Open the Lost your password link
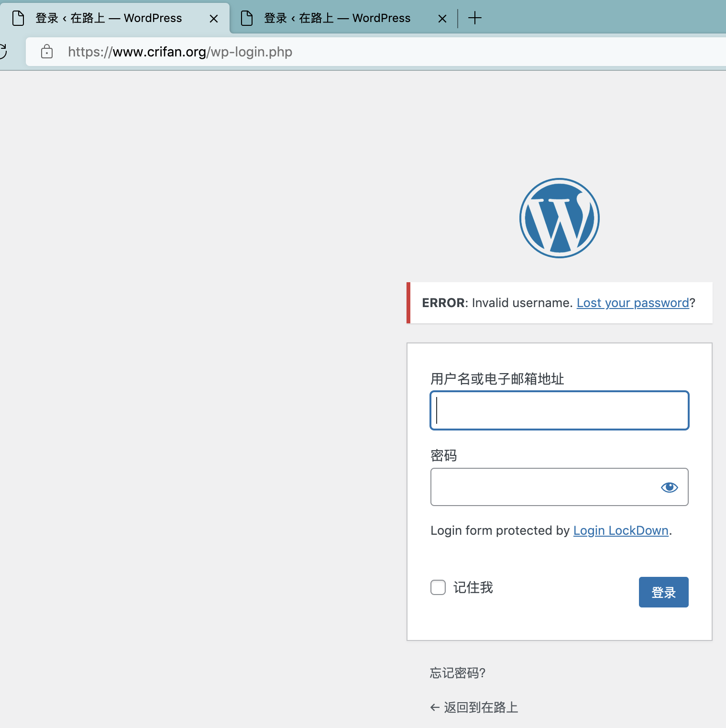The height and width of the screenshot is (728, 726). [x=633, y=303]
